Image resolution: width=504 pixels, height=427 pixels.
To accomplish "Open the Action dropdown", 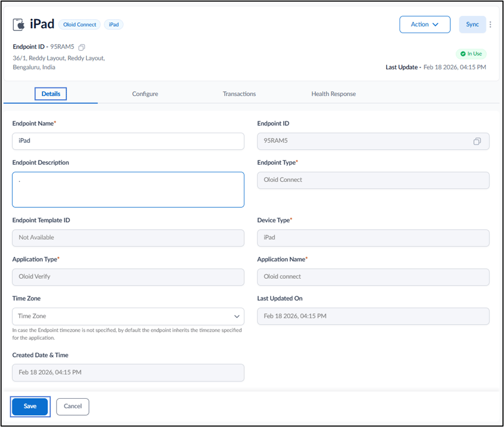I will click(425, 25).
